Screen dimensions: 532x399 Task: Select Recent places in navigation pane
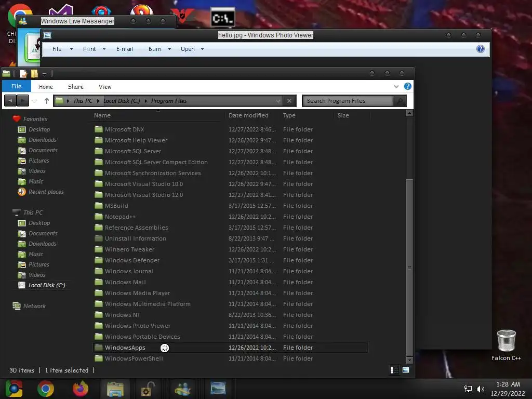click(x=46, y=192)
